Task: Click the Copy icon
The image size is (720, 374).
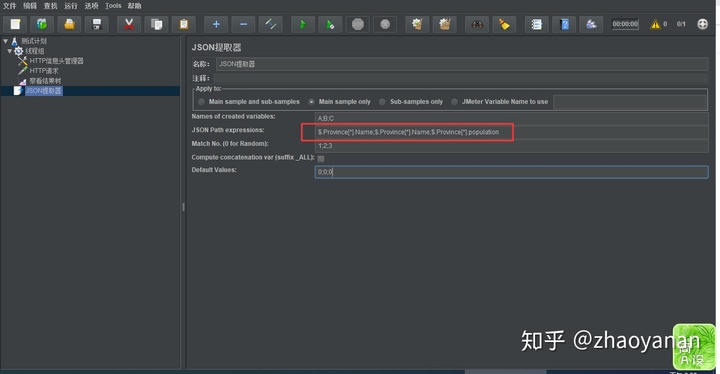Action: click(x=157, y=24)
